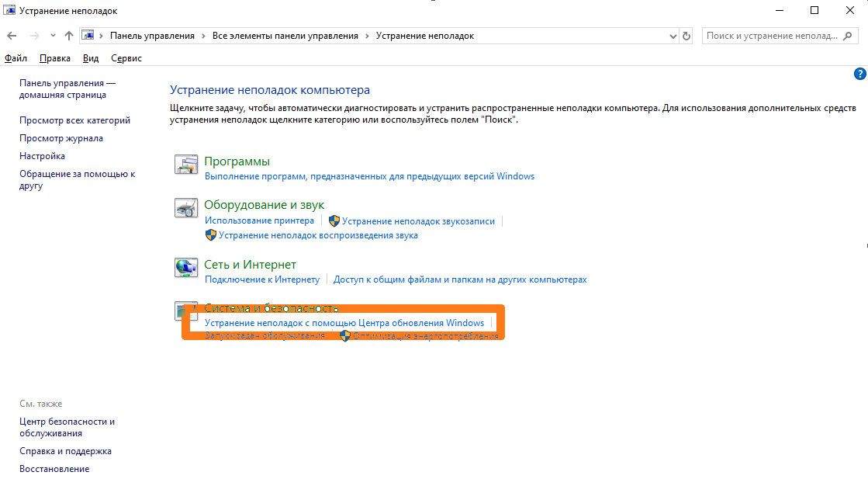Open the Файл menu
Screen dimensions: 868x479
point(16,58)
